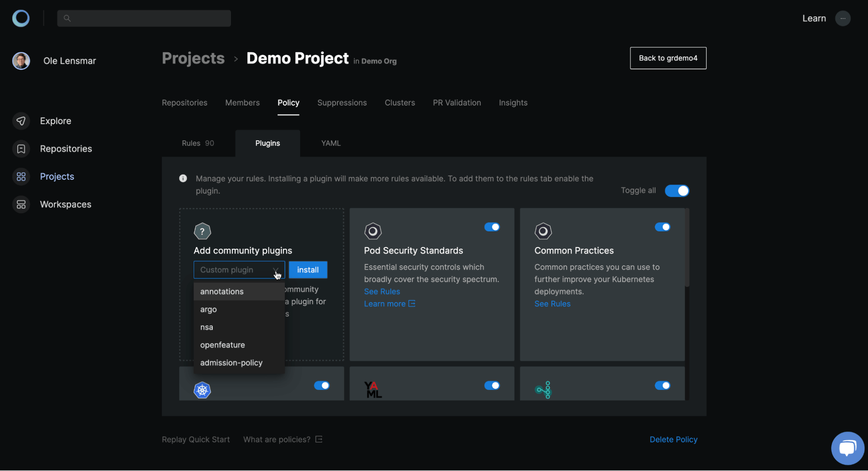Click the Kubernetes helm wheel plugin icon
This screenshot has height=471, width=868.
tap(202, 390)
